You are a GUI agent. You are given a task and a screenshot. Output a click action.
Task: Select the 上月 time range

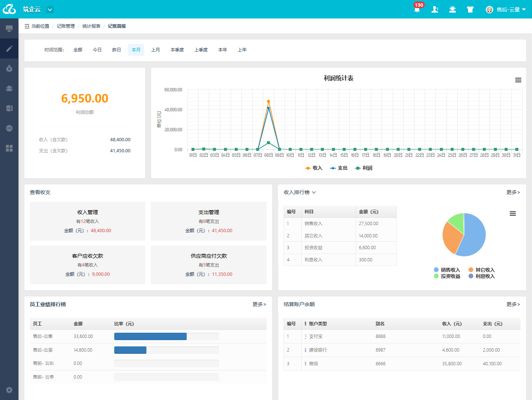pos(156,50)
